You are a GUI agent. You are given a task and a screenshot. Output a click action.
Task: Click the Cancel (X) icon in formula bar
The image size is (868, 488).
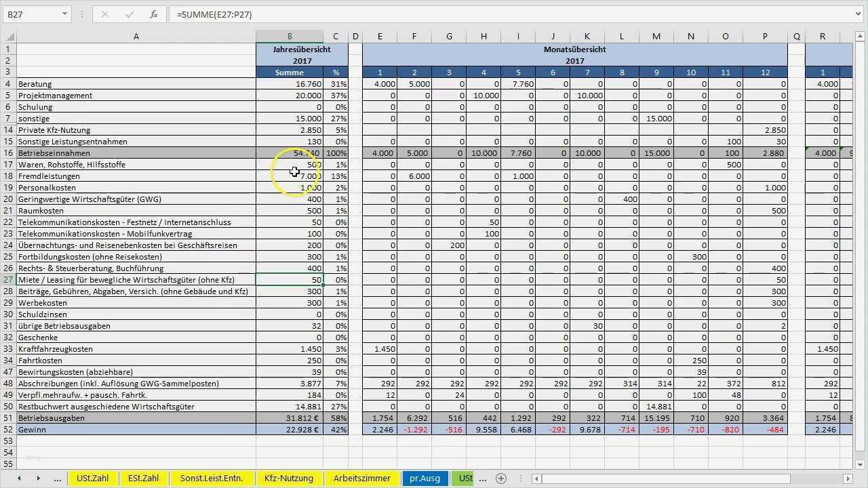pos(105,14)
